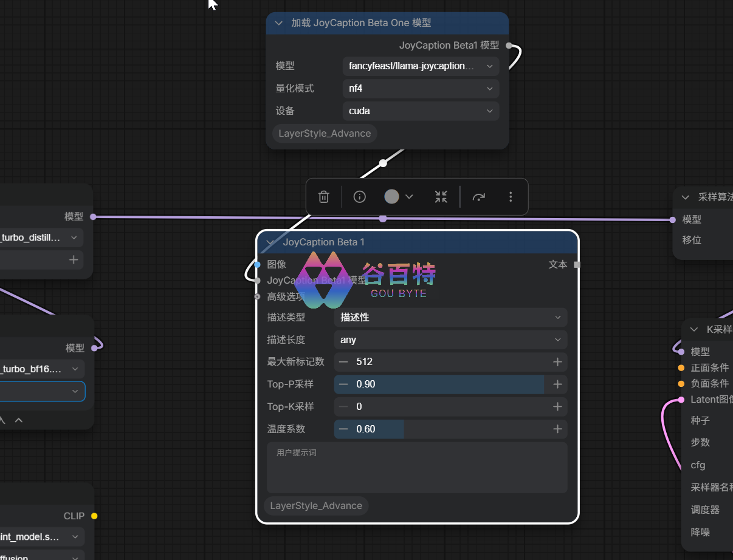The width and height of the screenshot is (733, 560).
Task: Increase 最大新标记数 with plus button
Action: coord(557,362)
